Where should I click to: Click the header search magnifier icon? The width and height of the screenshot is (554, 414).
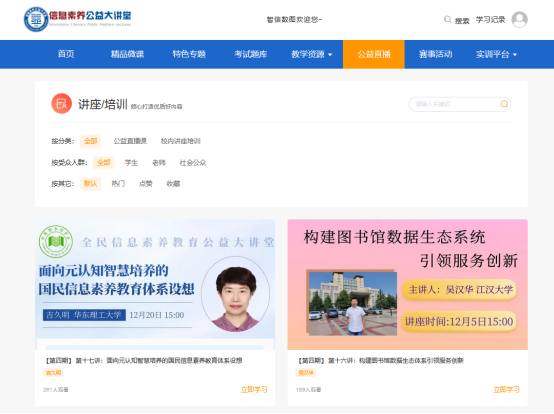click(x=447, y=19)
